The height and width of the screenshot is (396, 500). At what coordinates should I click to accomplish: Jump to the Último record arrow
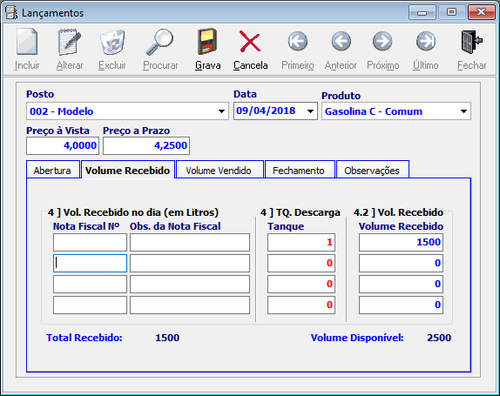point(426,41)
